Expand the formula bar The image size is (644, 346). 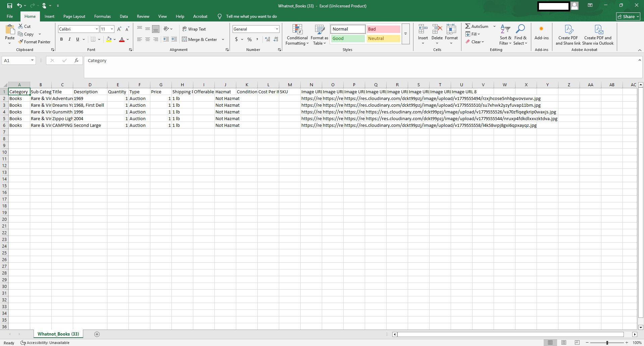(640, 60)
